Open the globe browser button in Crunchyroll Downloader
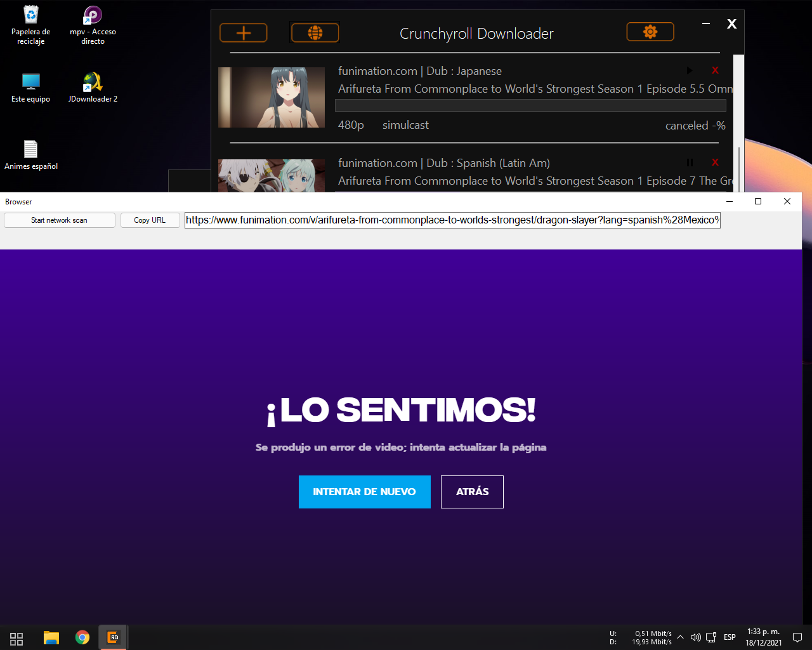 [x=315, y=32]
